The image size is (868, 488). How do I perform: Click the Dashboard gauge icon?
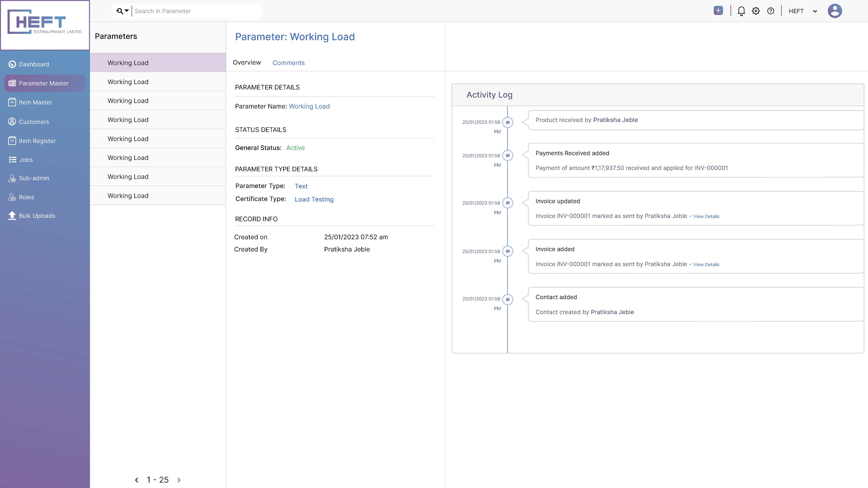(x=12, y=64)
